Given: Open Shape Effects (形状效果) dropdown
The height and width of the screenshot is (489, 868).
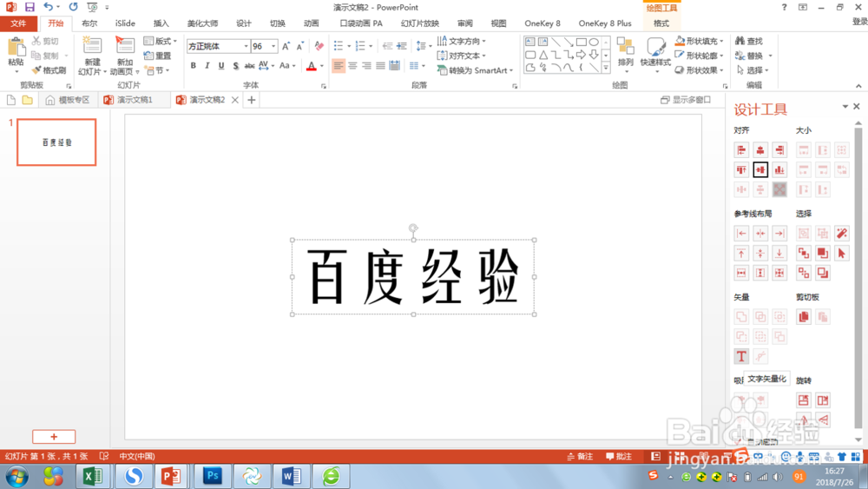Looking at the screenshot, I should tap(699, 70).
